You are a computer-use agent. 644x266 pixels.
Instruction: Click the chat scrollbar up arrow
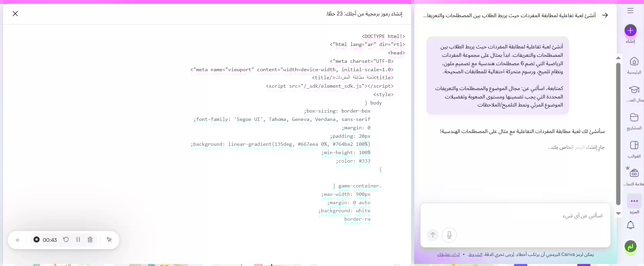coord(619,58)
